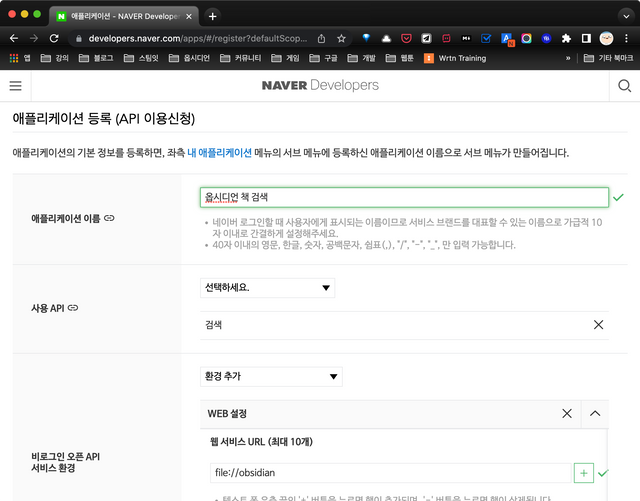Open the 커뮤니티 bookmark folder
This screenshot has width=640, height=501.
click(240, 58)
